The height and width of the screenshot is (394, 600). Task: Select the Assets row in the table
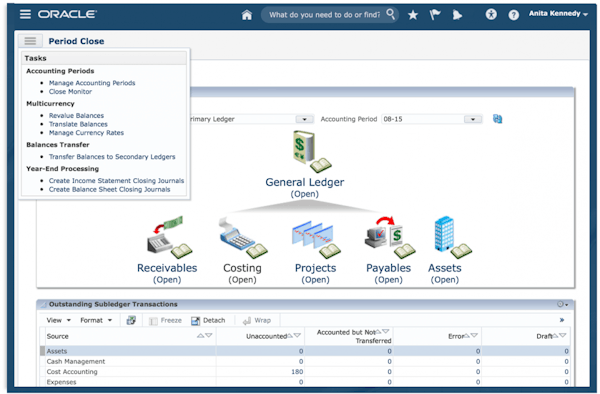pyautogui.click(x=305, y=351)
